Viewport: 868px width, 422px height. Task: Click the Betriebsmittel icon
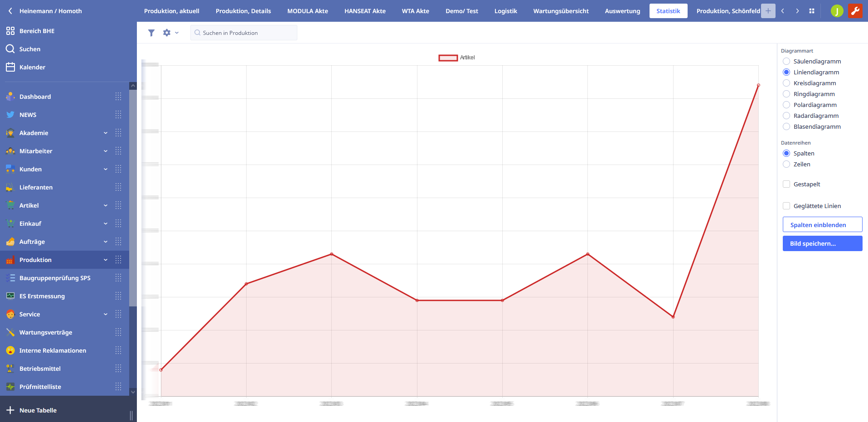[10, 369]
